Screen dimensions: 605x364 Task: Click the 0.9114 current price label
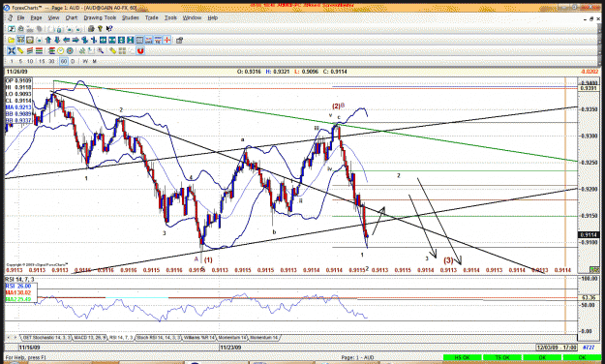588,234
